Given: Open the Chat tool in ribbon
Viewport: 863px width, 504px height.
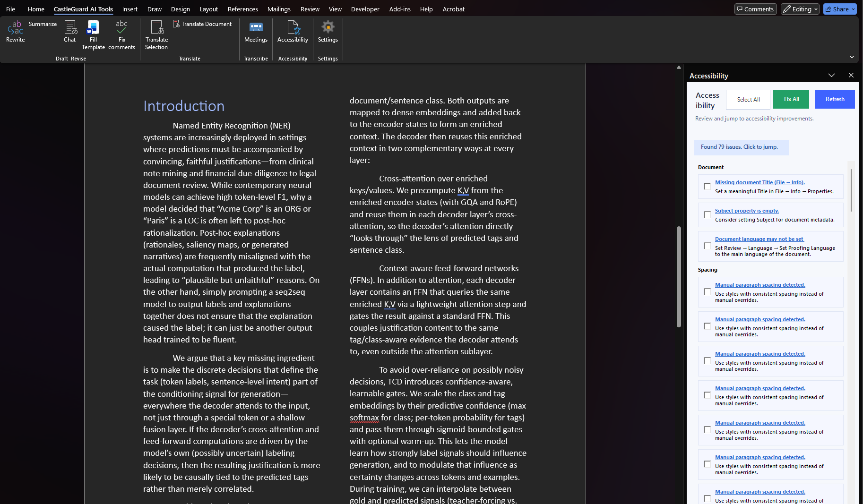Looking at the screenshot, I should 70,28.
